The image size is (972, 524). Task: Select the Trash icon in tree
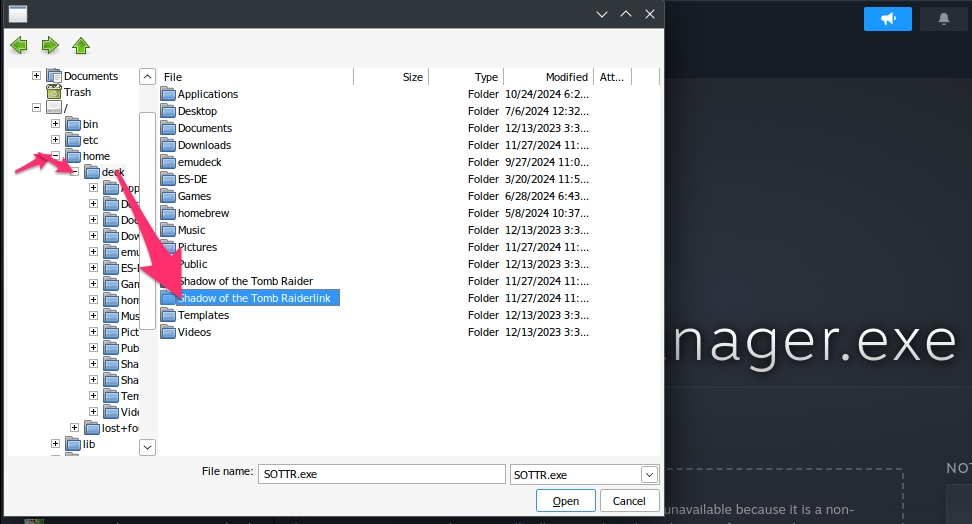pyautogui.click(x=54, y=92)
